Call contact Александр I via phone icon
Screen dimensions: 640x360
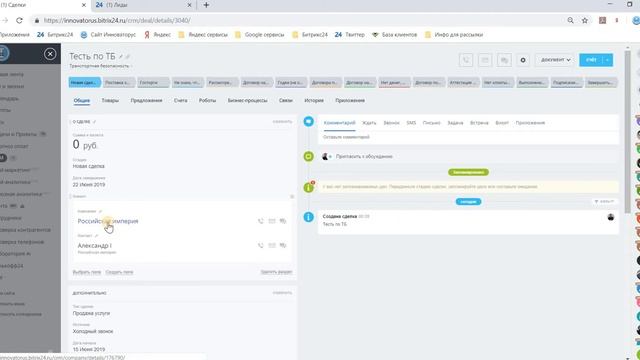[x=260, y=246]
